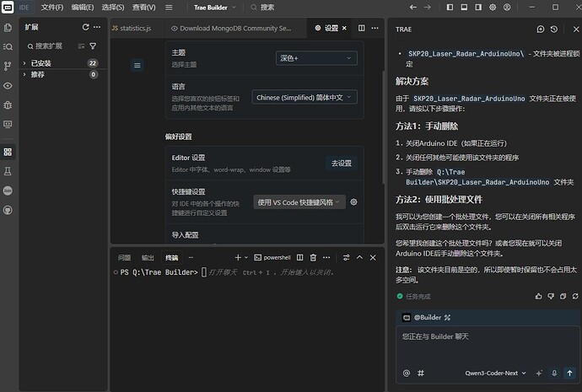Add a new terminal with plus icon
This screenshot has width=582, height=392.
(x=238, y=257)
